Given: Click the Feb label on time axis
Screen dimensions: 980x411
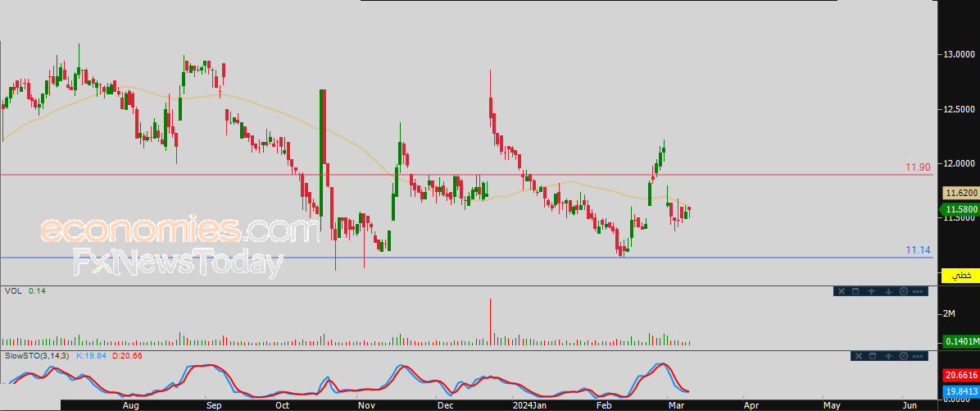Looking at the screenshot, I should click(604, 405).
